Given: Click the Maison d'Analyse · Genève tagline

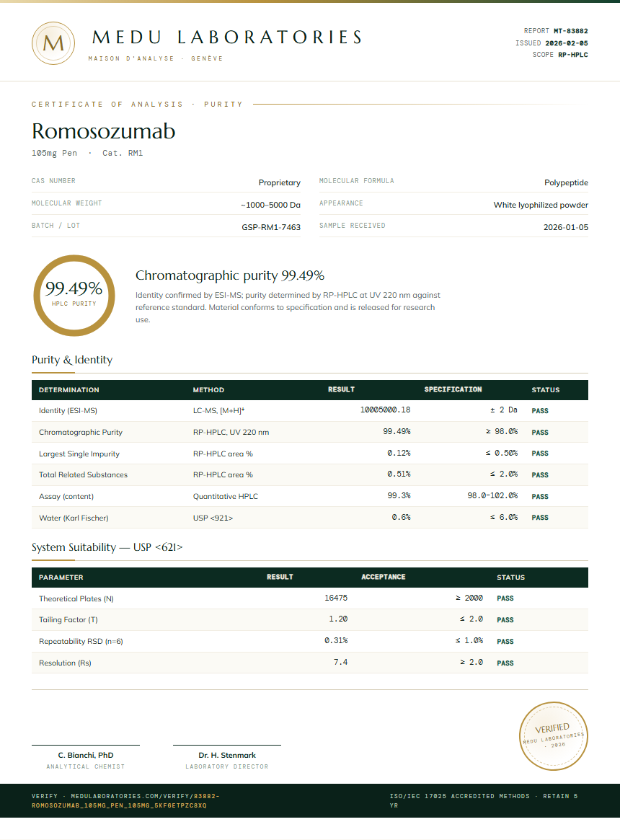Looking at the screenshot, I should (x=156, y=58).
